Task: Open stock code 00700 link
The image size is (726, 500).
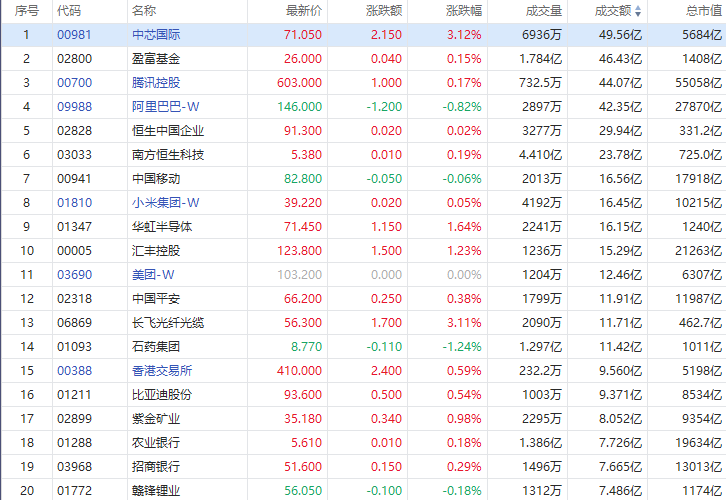Action: pos(74,83)
